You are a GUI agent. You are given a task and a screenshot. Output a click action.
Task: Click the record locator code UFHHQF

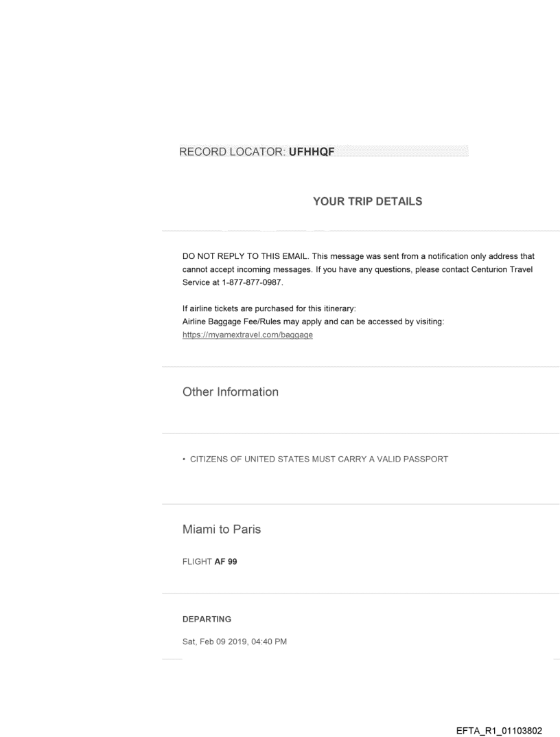(x=312, y=151)
